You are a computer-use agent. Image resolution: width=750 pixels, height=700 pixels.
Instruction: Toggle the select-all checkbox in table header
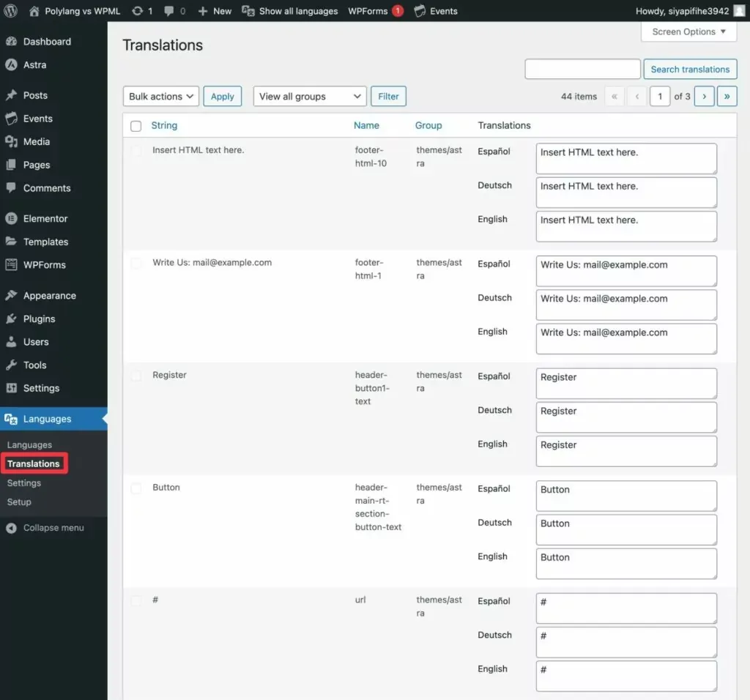click(x=135, y=126)
